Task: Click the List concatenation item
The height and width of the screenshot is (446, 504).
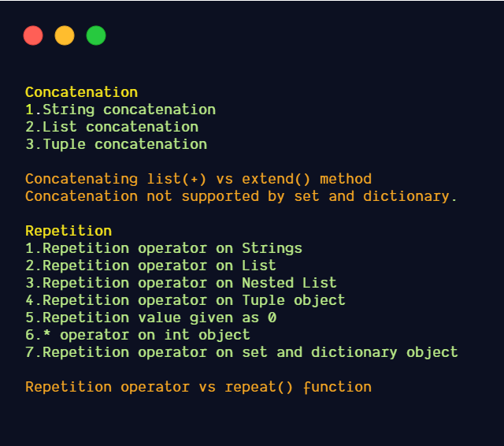Action: (112, 127)
